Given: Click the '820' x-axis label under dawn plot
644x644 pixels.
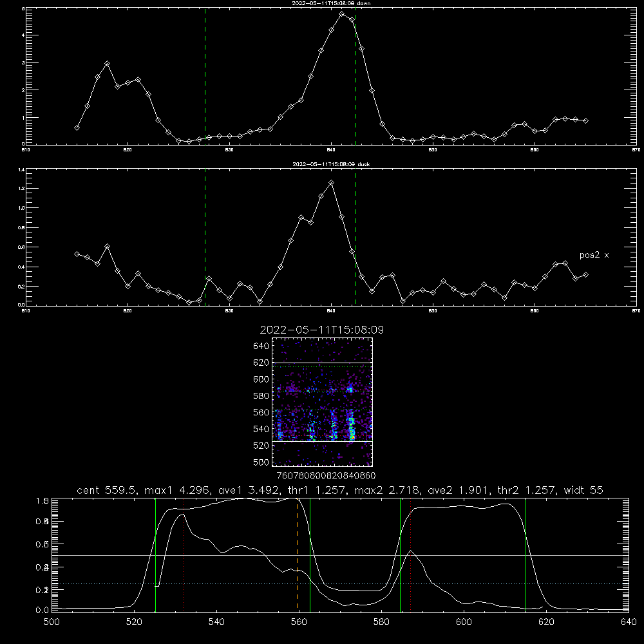Looking at the screenshot, I should pyautogui.click(x=128, y=150).
